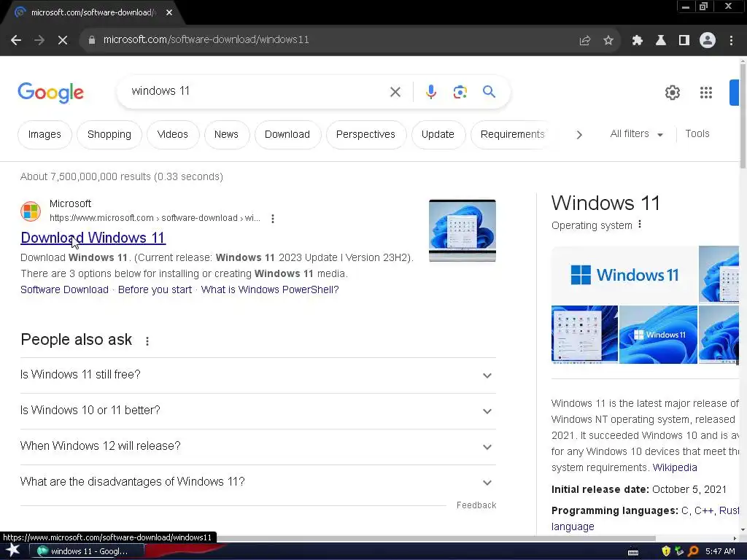This screenshot has height=560, width=747.
Task: Open the Before you start sitelink
Action: tap(155, 289)
